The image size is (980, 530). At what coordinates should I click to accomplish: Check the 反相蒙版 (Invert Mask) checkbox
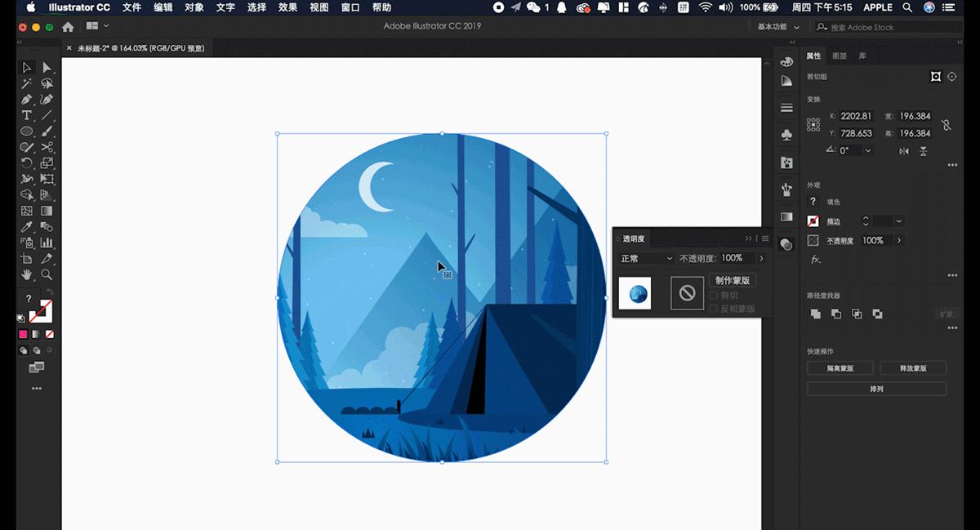pos(714,309)
